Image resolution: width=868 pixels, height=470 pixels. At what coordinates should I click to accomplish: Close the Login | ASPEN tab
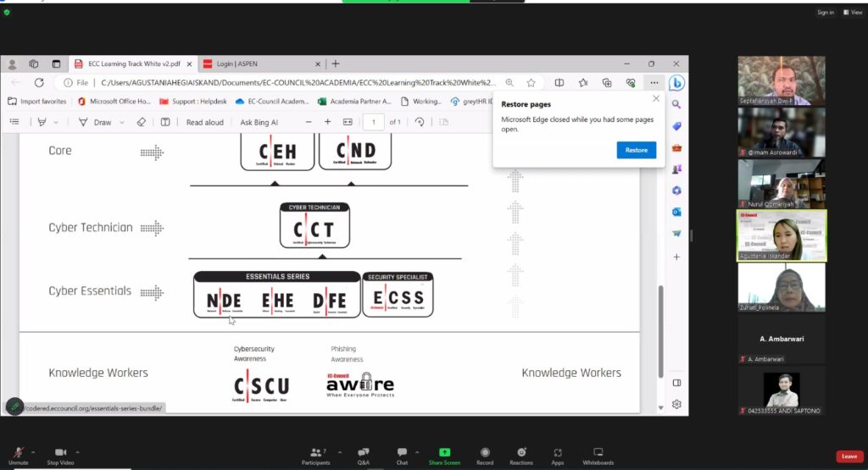point(318,64)
